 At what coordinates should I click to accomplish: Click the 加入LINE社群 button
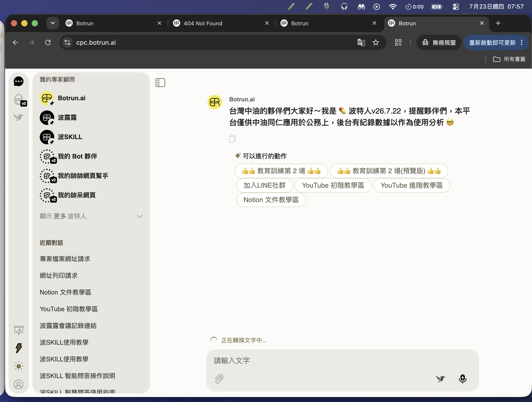pos(264,185)
